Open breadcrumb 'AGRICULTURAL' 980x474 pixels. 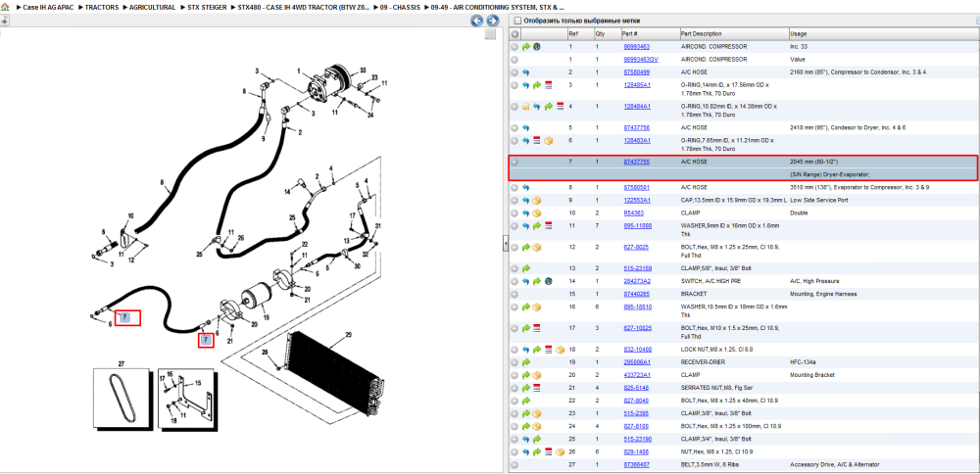(x=153, y=8)
